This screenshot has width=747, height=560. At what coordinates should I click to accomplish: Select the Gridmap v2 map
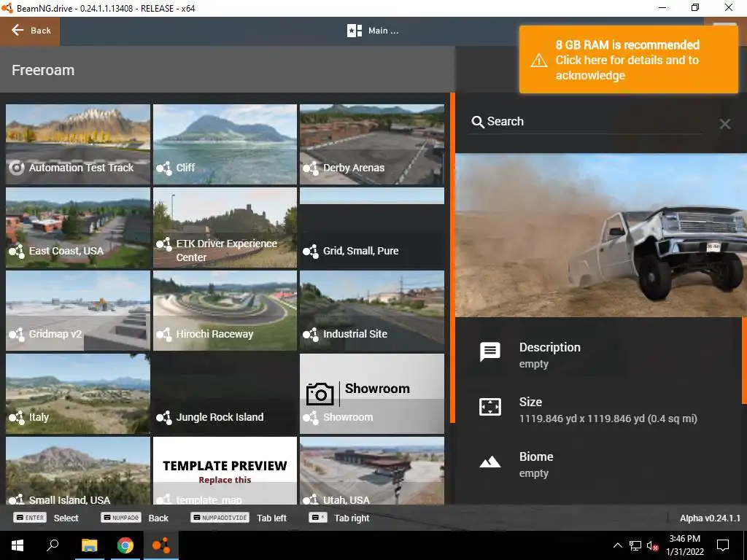[78, 311]
